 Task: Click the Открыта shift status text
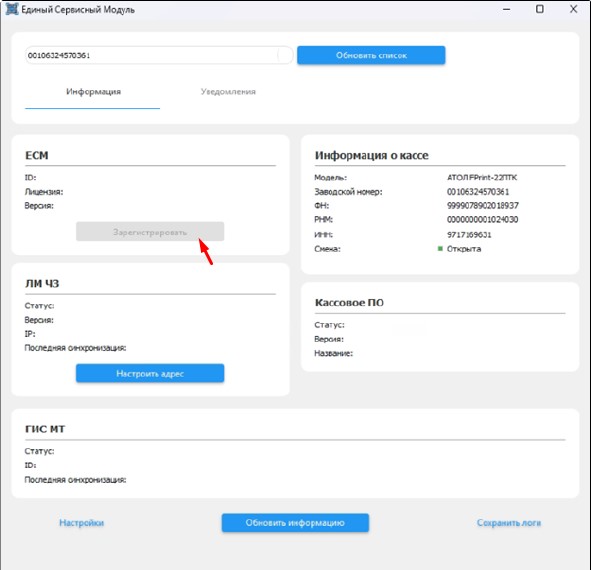click(x=464, y=249)
